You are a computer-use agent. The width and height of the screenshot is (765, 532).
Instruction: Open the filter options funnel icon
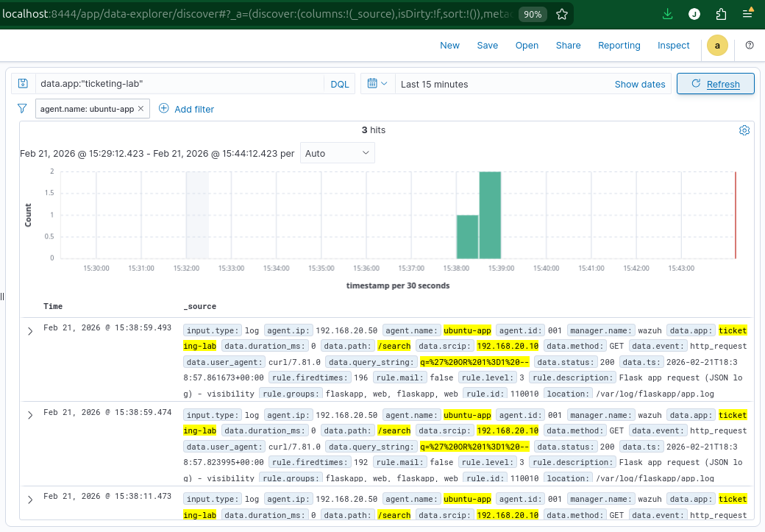tap(22, 108)
